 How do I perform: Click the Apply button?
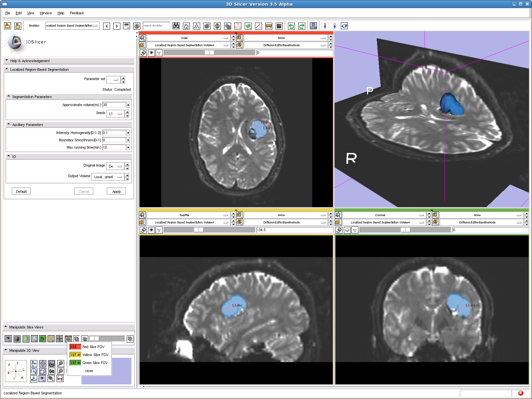116,192
